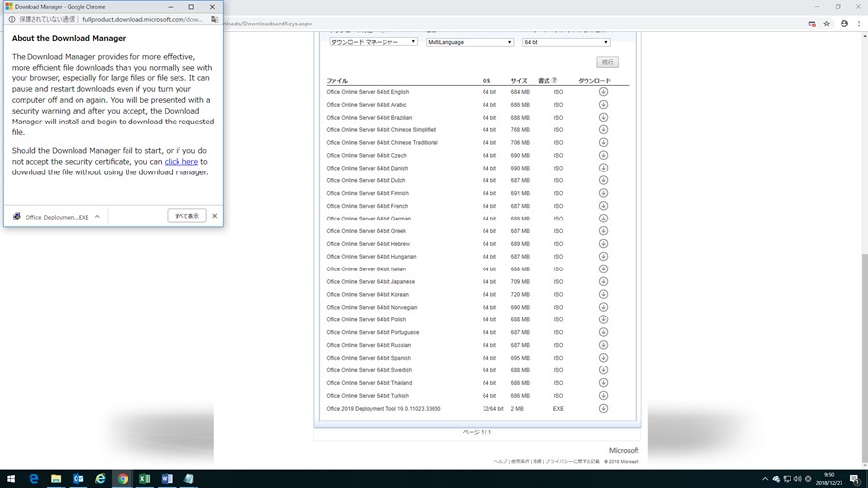This screenshot has width=868, height=488.
Task: Open the Chrome three-dot menu
Action: [x=859, y=24]
